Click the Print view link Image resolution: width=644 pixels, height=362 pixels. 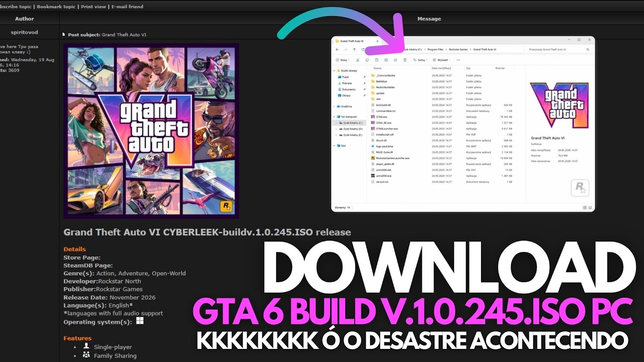[x=94, y=7]
